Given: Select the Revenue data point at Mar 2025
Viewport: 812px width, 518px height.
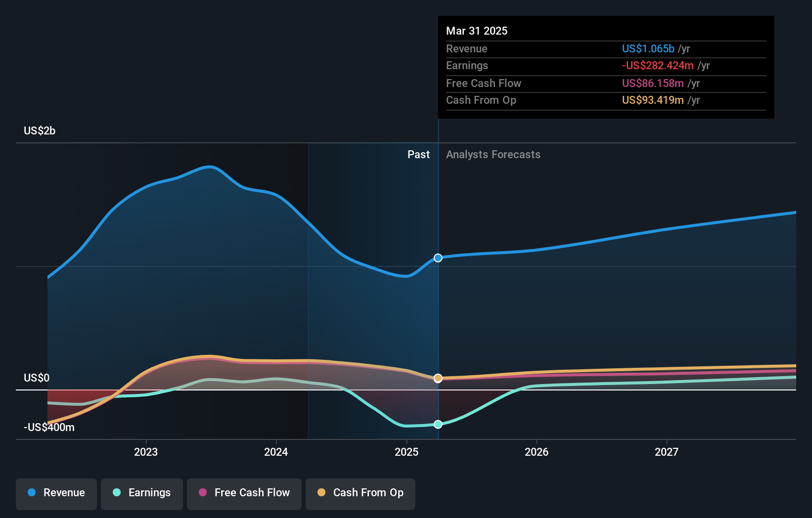Looking at the screenshot, I should click(438, 258).
